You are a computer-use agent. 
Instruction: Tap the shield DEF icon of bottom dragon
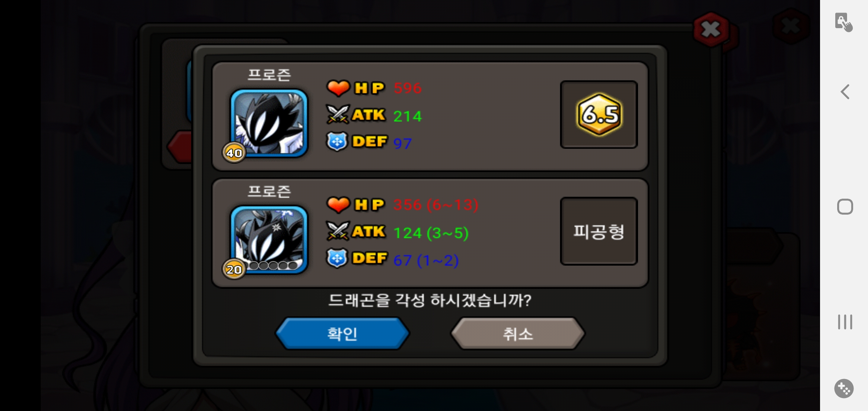[x=337, y=258]
